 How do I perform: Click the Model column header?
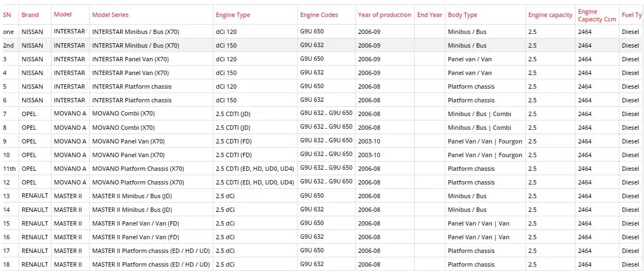(x=62, y=14)
